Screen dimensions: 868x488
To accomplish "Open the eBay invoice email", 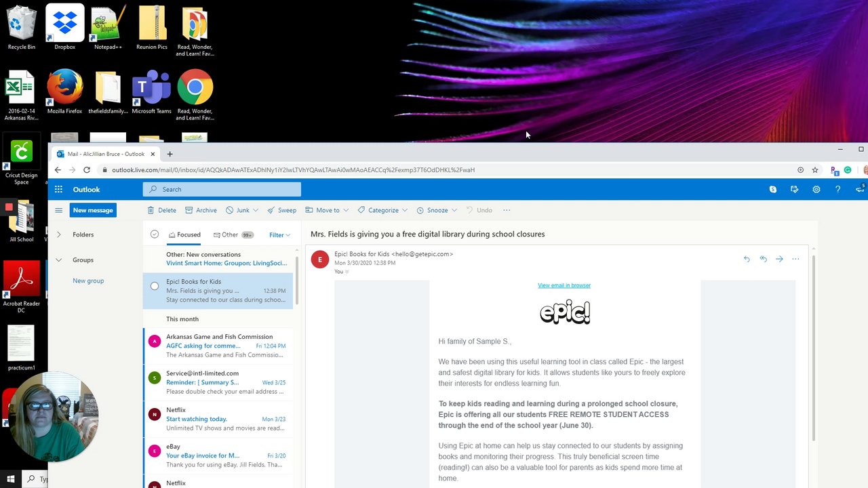I will [x=218, y=455].
